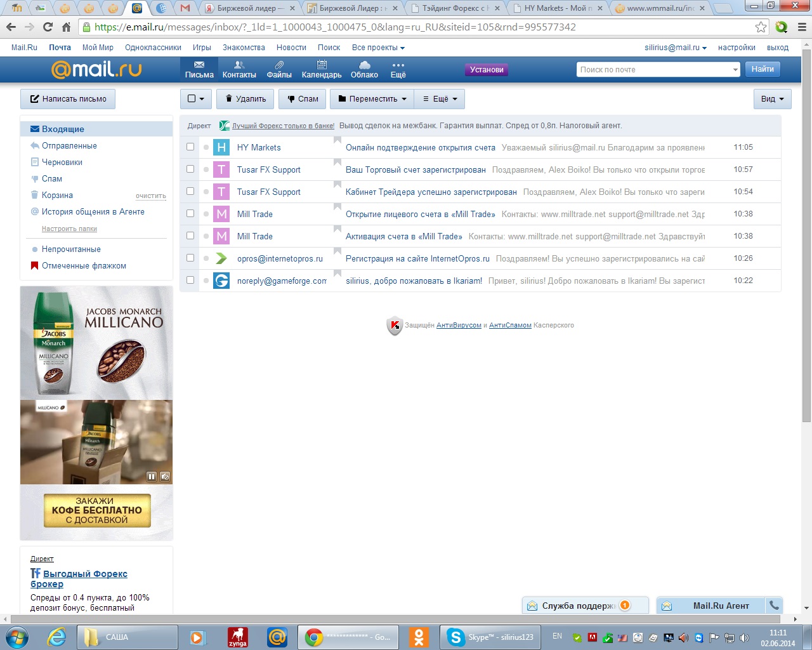Open search field dropdown arrow
Image resolution: width=812 pixels, height=650 pixels.
pos(735,70)
